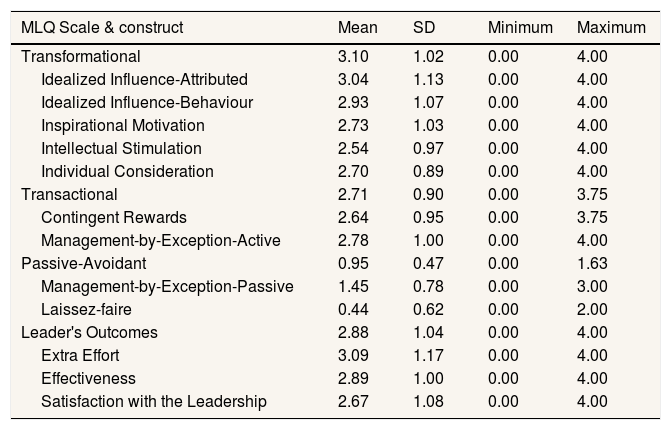
Task: Click the Individual Consideration row label
Action: pyautogui.click(x=127, y=171)
